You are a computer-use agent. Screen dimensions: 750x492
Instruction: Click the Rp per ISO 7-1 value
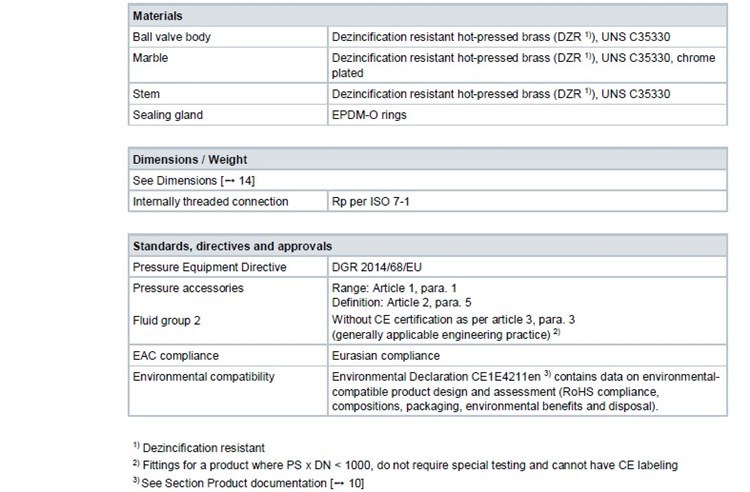click(372, 202)
